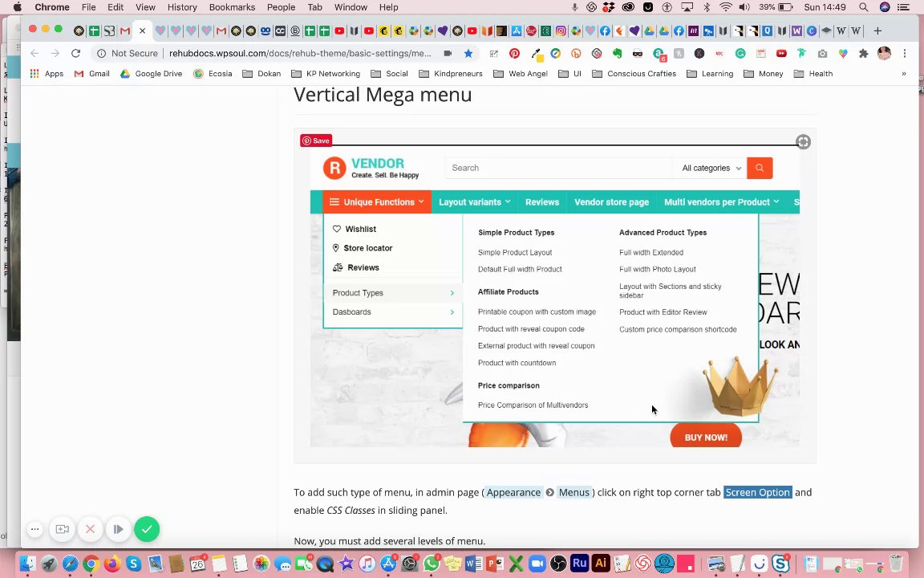Open the Google Drive bookmark
Image resolution: width=924 pixels, height=578 pixels.
click(x=152, y=74)
